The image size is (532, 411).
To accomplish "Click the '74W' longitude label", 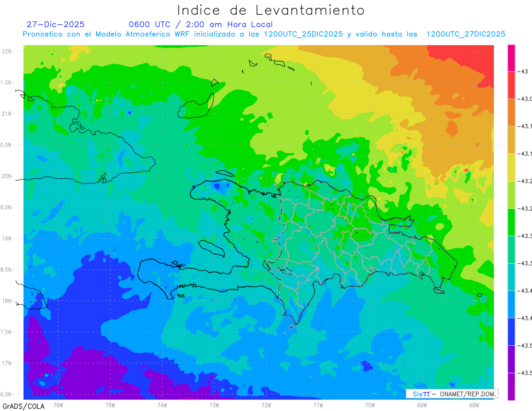I will 162,405.
